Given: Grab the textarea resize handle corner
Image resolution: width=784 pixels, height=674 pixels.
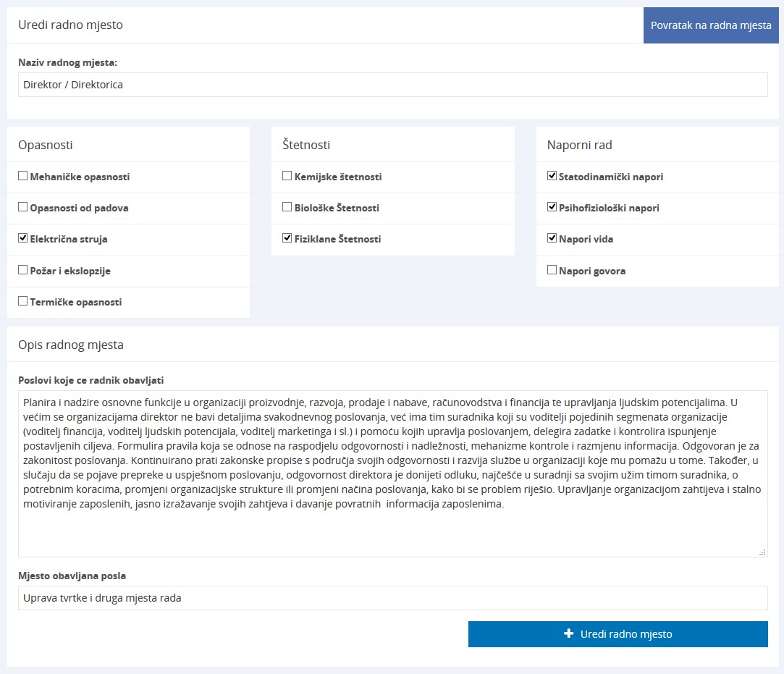Looking at the screenshot, I should (x=762, y=552).
